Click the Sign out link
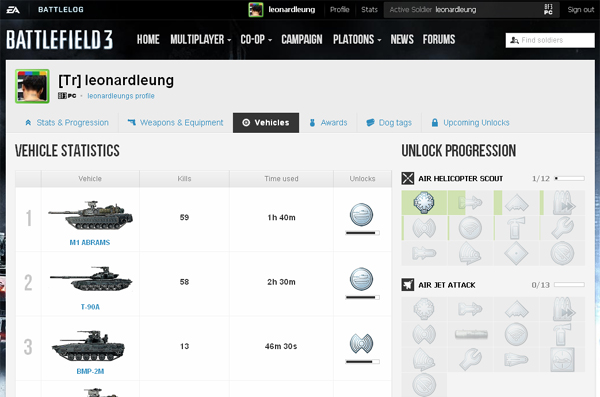 click(580, 10)
